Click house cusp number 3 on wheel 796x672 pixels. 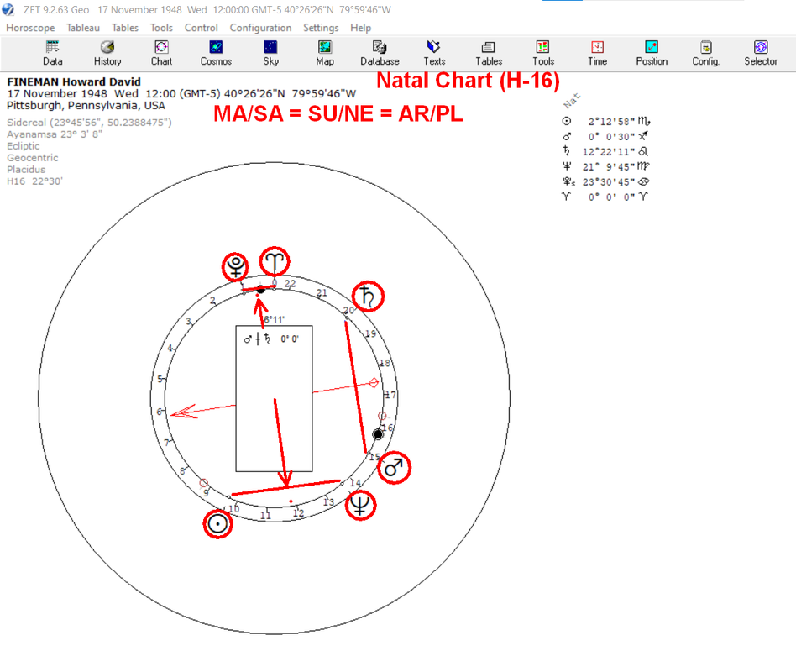(x=188, y=321)
